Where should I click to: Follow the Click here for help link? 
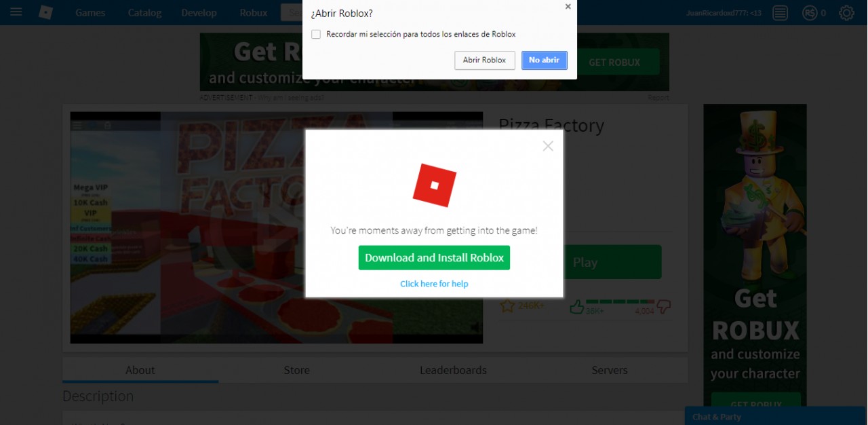(434, 284)
